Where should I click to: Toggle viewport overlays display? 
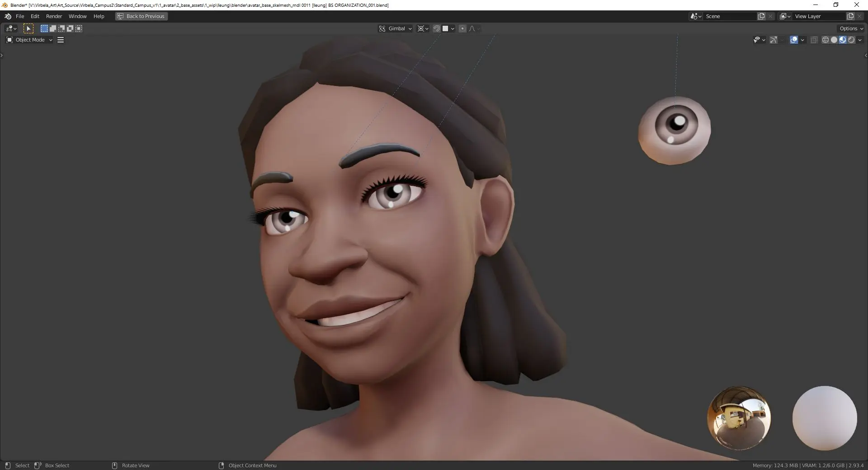pos(794,40)
